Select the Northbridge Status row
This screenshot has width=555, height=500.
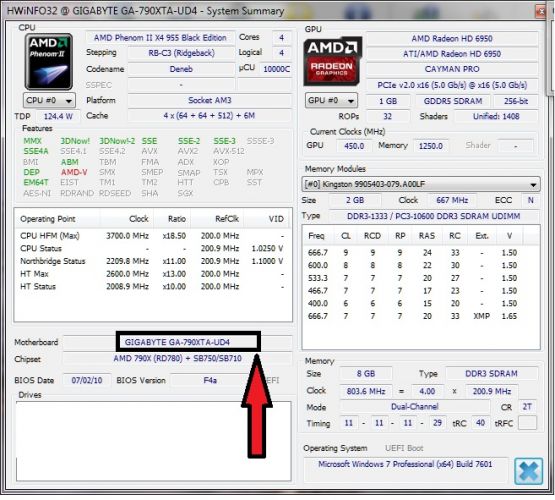(x=153, y=261)
